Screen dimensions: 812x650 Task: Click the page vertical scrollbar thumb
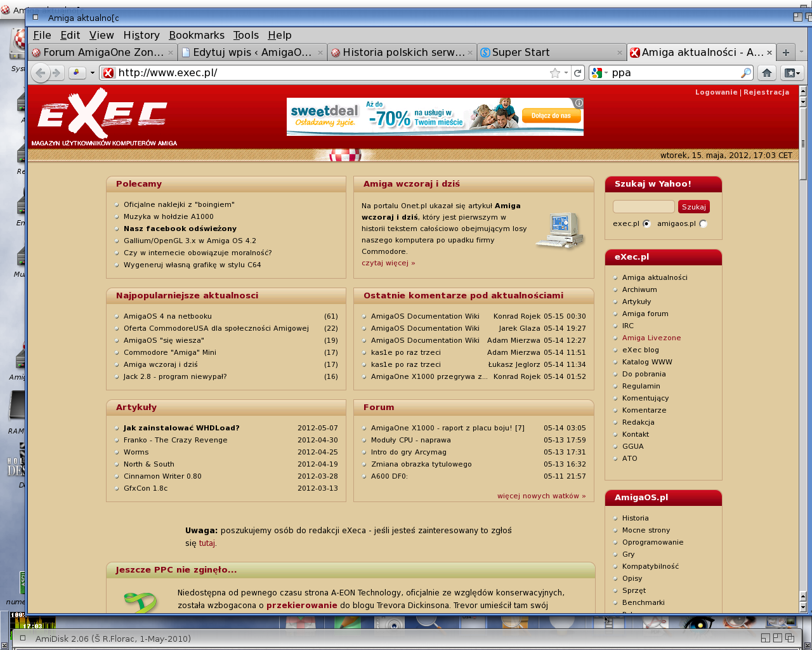pyautogui.click(x=803, y=143)
